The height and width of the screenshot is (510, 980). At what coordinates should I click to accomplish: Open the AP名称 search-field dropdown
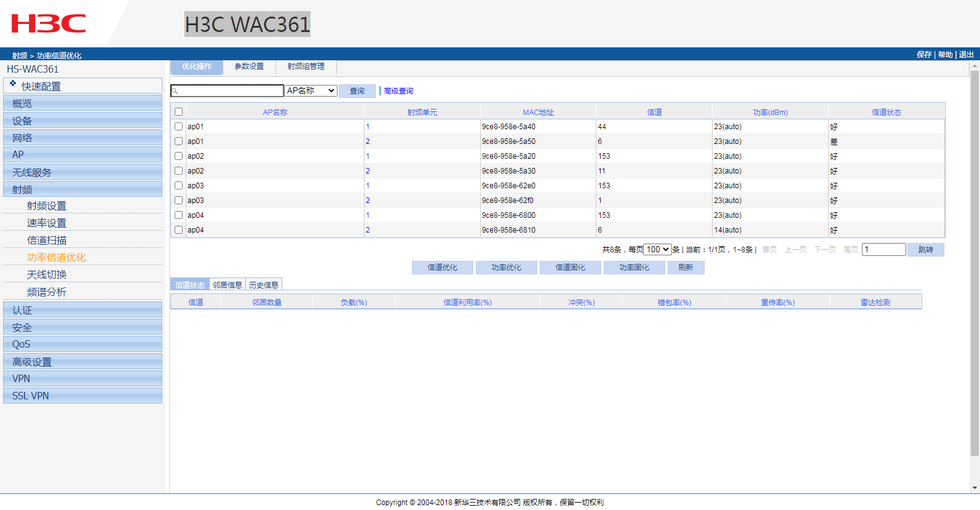[311, 90]
